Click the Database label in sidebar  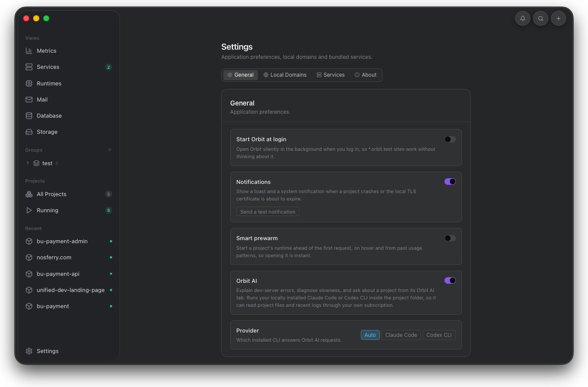[x=49, y=115]
